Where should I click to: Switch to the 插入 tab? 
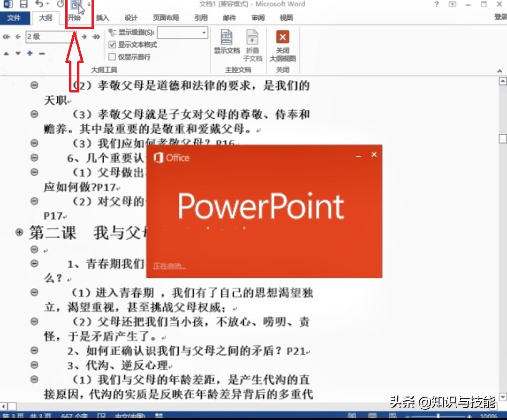coord(102,17)
